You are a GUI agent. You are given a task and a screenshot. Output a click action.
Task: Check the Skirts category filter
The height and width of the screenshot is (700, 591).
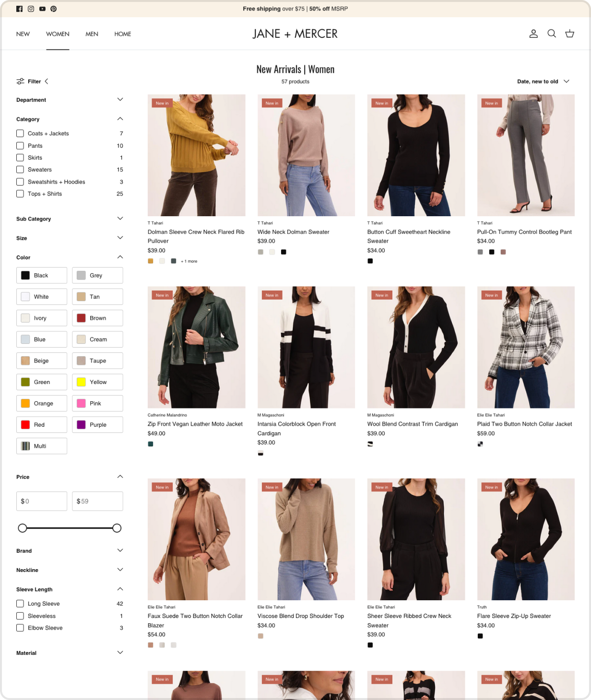point(20,158)
